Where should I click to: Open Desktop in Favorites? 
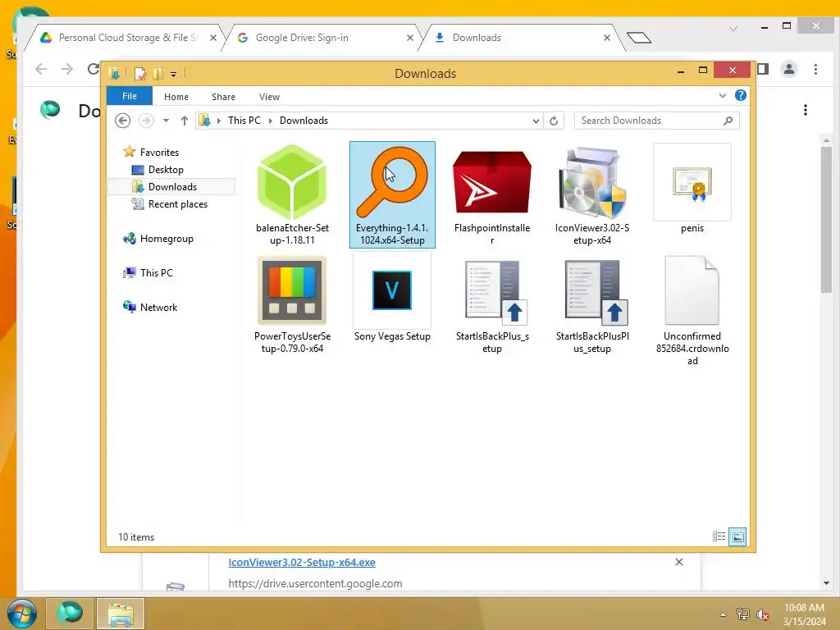point(166,169)
